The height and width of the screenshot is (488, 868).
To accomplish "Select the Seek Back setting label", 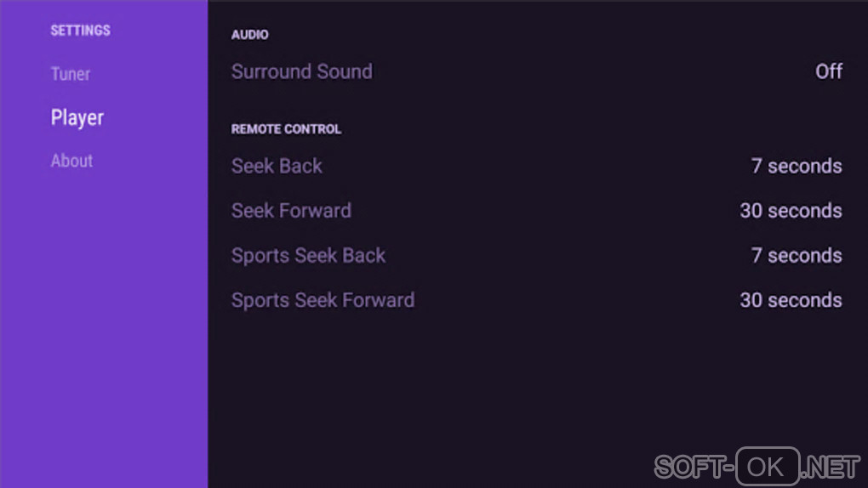I will click(x=277, y=166).
